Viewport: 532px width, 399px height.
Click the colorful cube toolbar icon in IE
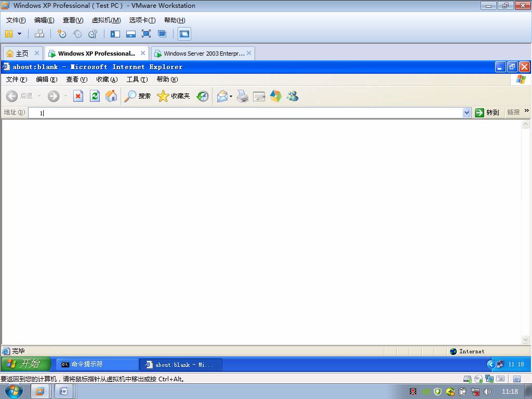tap(275, 96)
